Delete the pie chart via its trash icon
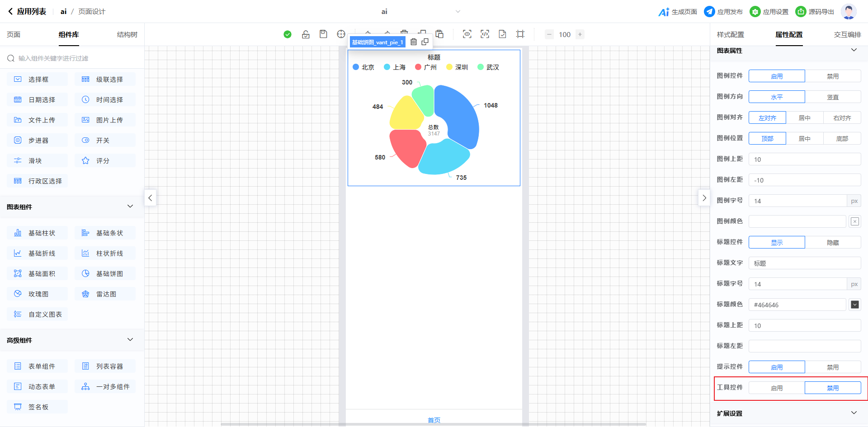 [x=414, y=42]
